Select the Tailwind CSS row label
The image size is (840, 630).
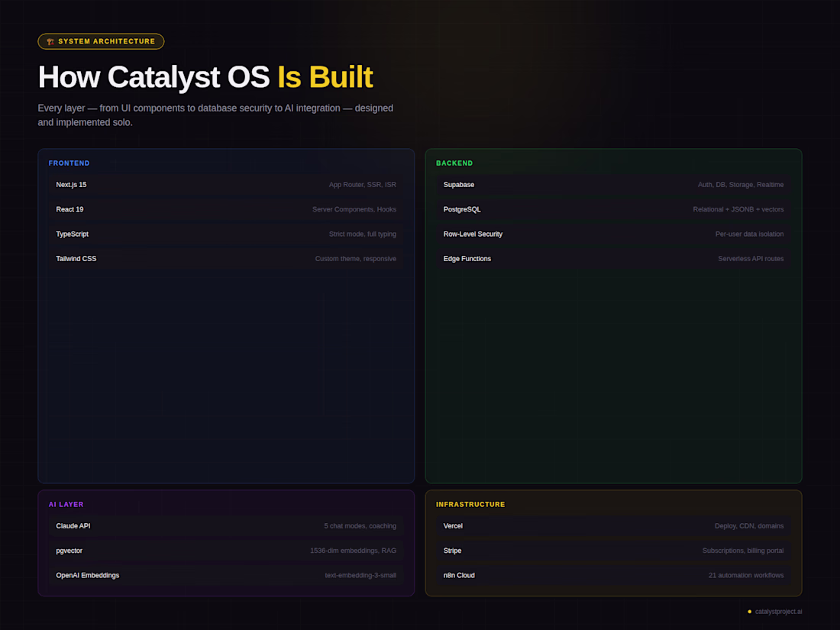click(x=76, y=259)
